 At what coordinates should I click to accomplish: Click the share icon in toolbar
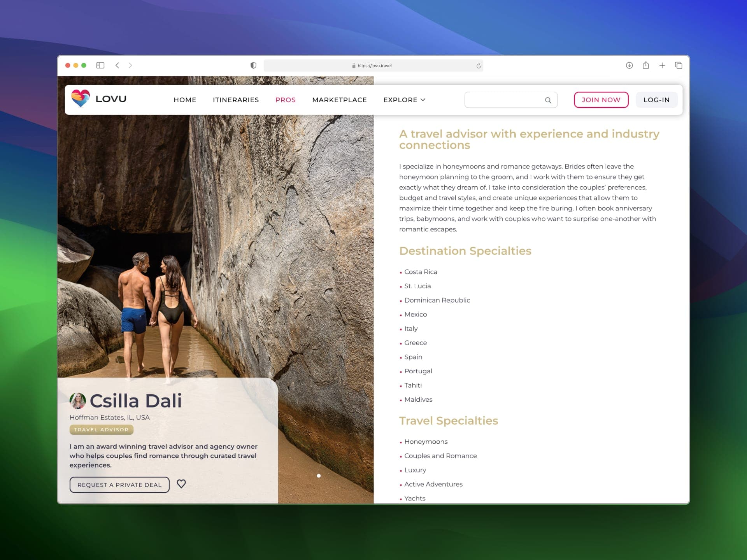(x=646, y=65)
